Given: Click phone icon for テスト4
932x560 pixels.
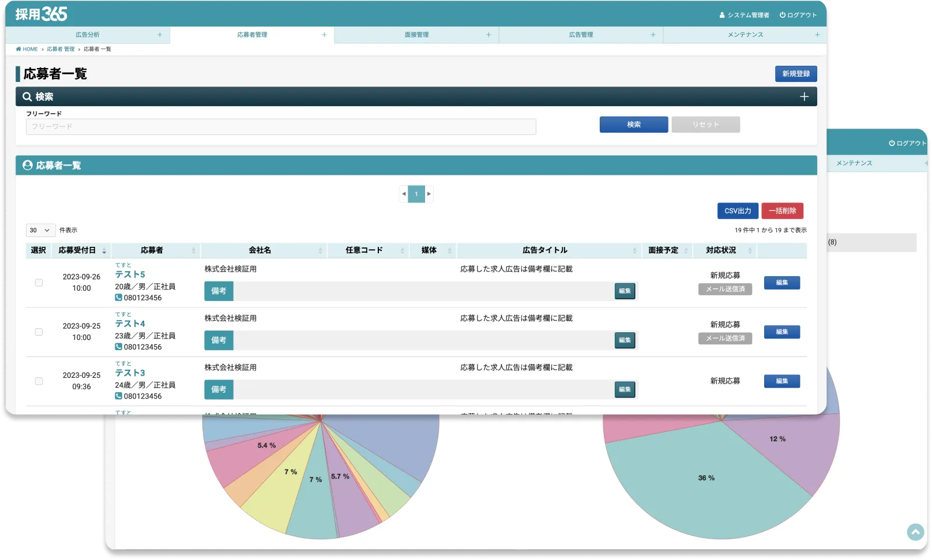Looking at the screenshot, I should tap(118, 347).
